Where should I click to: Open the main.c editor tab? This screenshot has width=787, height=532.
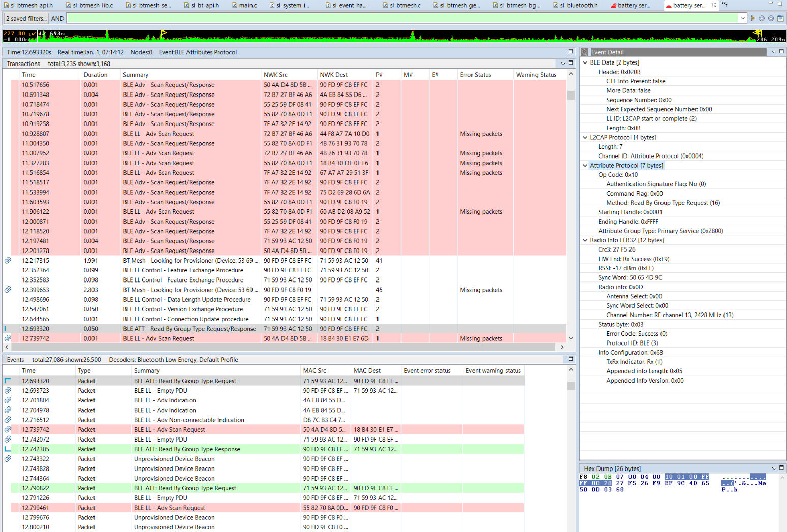point(247,5)
